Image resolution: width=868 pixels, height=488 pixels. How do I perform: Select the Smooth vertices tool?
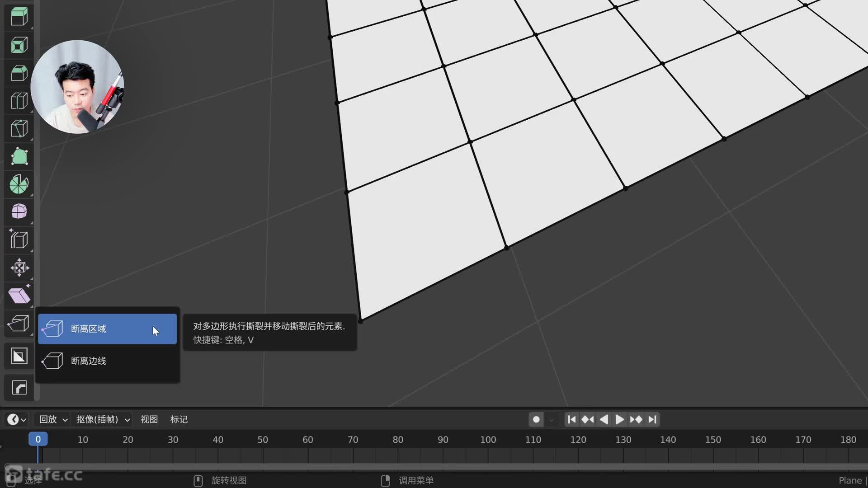[19, 211]
